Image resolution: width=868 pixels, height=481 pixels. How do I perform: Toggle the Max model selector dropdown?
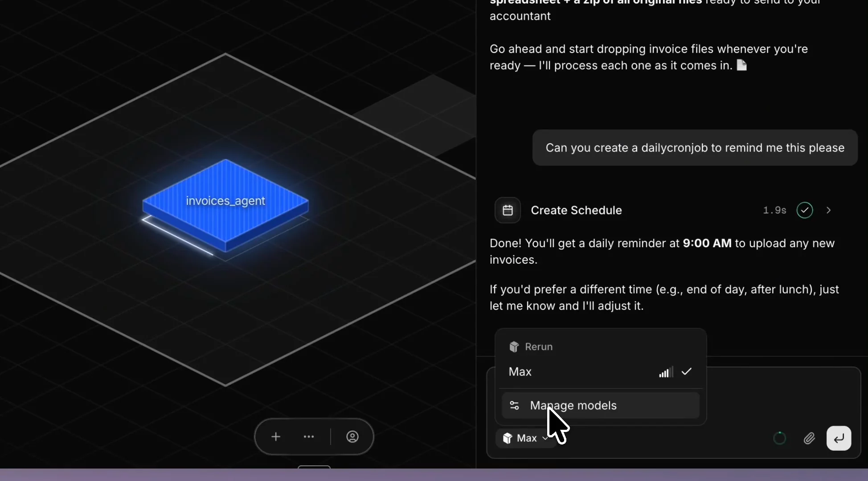[525, 438]
